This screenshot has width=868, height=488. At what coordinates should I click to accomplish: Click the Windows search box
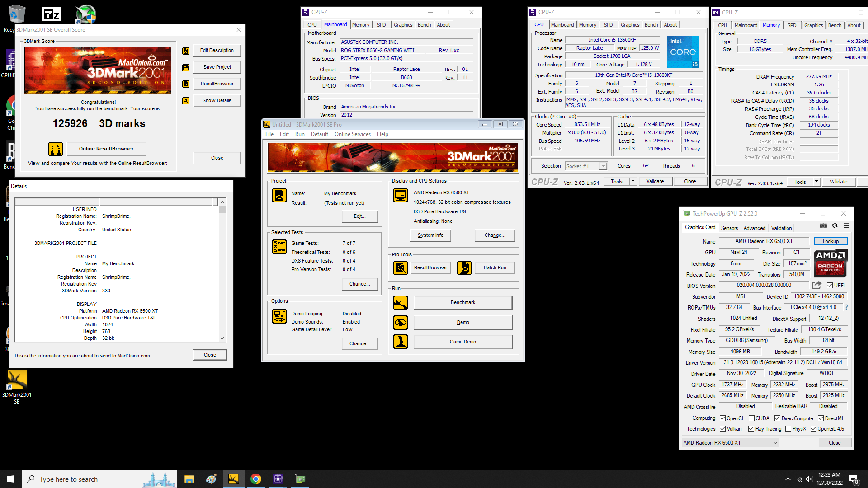pyautogui.click(x=99, y=479)
